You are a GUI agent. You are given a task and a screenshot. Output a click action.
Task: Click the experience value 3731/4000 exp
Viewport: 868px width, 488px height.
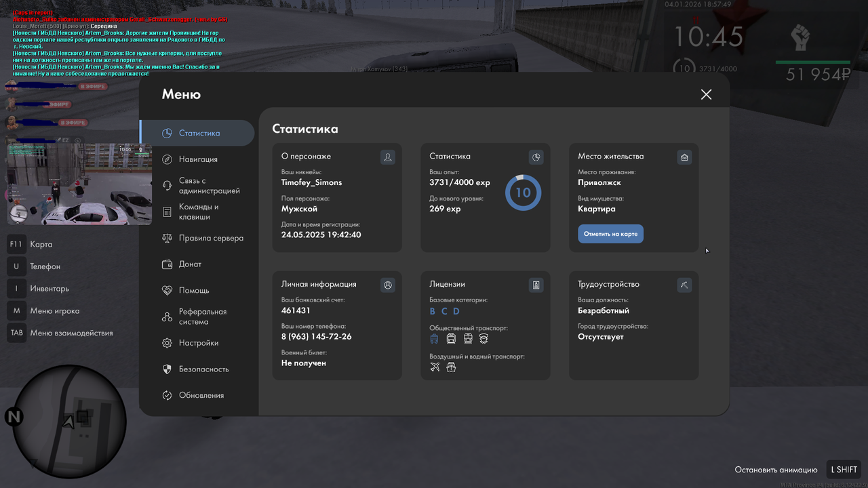(460, 182)
